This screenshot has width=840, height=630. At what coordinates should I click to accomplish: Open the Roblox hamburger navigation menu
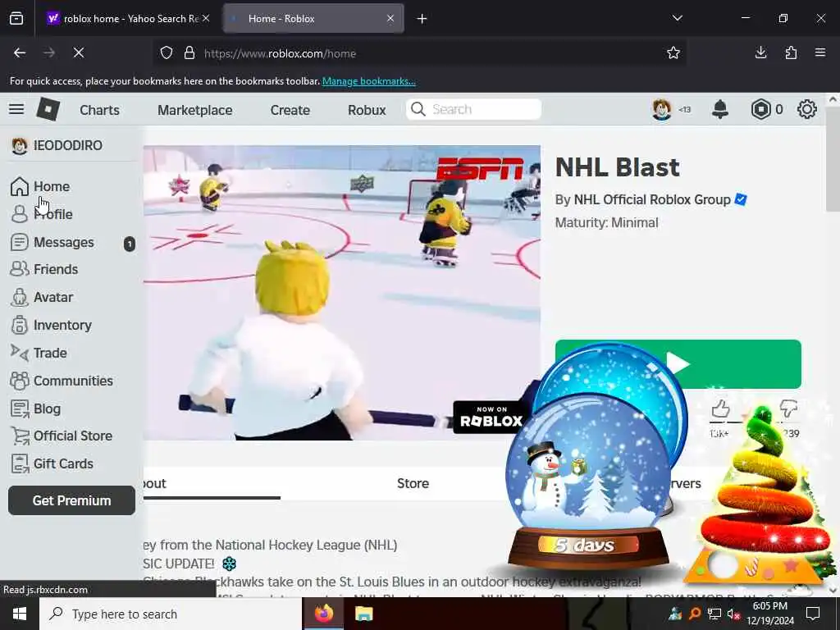point(16,109)
